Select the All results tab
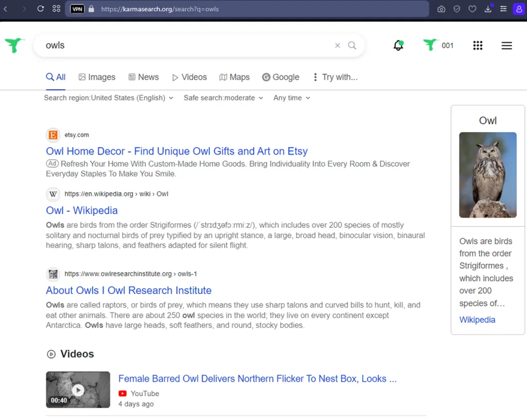Image resolution: width=527 pixels, height=420 pixels. tap(56, 77)
